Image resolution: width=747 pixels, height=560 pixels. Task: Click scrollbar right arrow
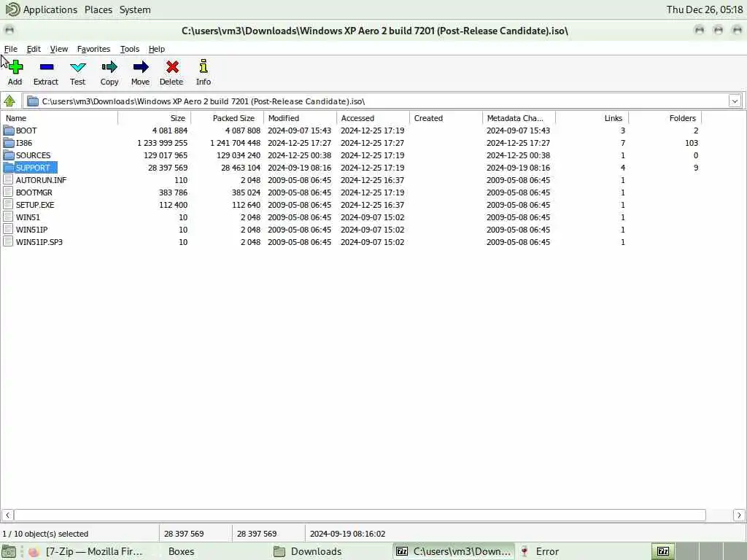[x=739, y=515]
